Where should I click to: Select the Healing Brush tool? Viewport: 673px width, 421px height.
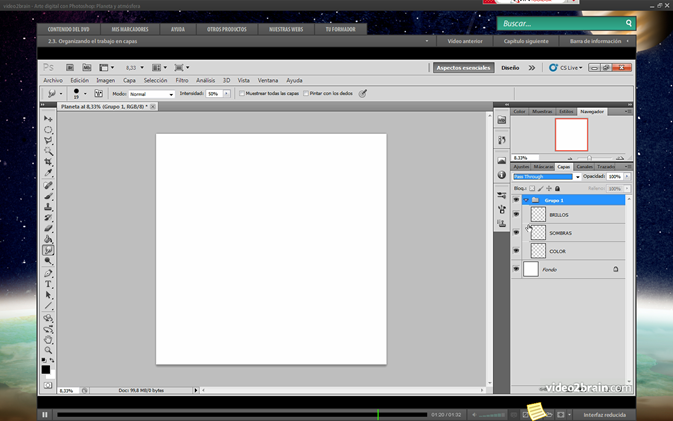48,185
